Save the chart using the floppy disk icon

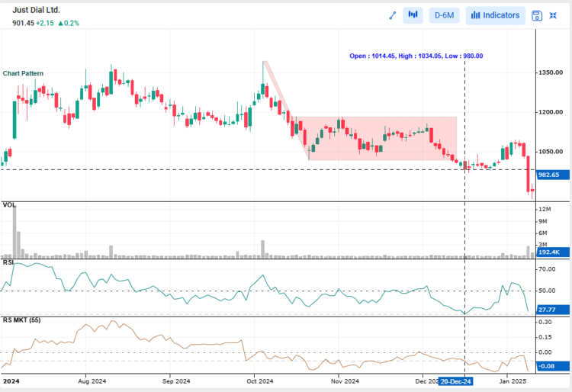tap(537, 15)
